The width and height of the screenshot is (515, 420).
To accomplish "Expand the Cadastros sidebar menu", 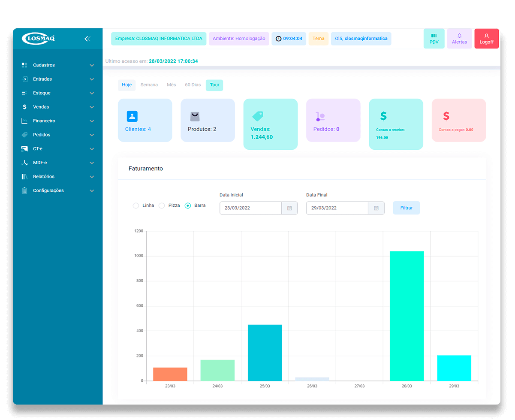I will [57, 65].
